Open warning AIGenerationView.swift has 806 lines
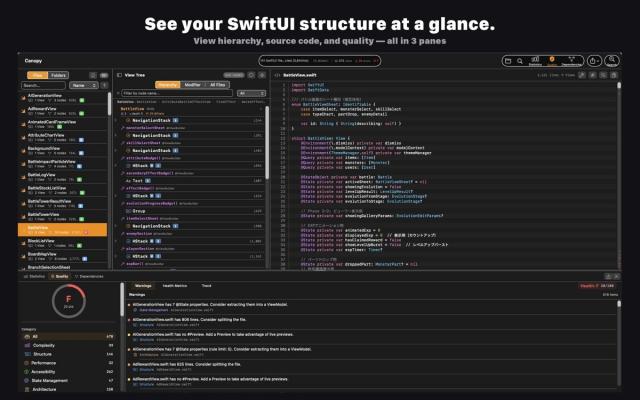Image resolution: width=640 pixels, height=400 pixels. click(x=371, y=322)
